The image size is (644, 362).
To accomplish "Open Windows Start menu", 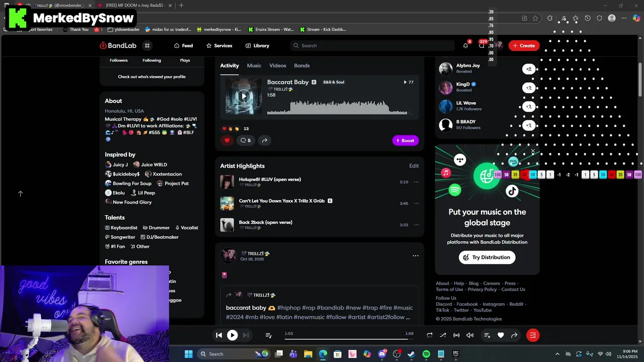I will (189, 354).
